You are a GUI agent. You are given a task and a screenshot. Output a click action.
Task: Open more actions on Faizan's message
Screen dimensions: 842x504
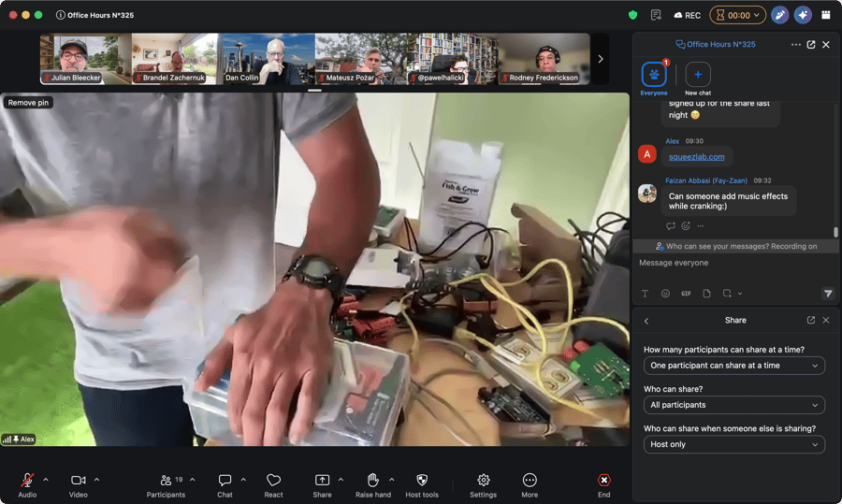click(700, 226)
